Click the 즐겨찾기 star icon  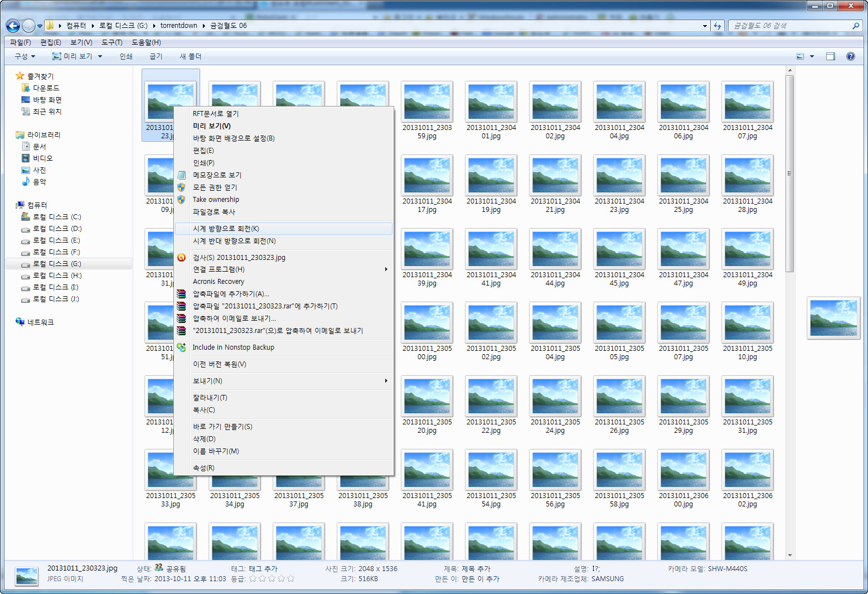[x=20, y=76]
